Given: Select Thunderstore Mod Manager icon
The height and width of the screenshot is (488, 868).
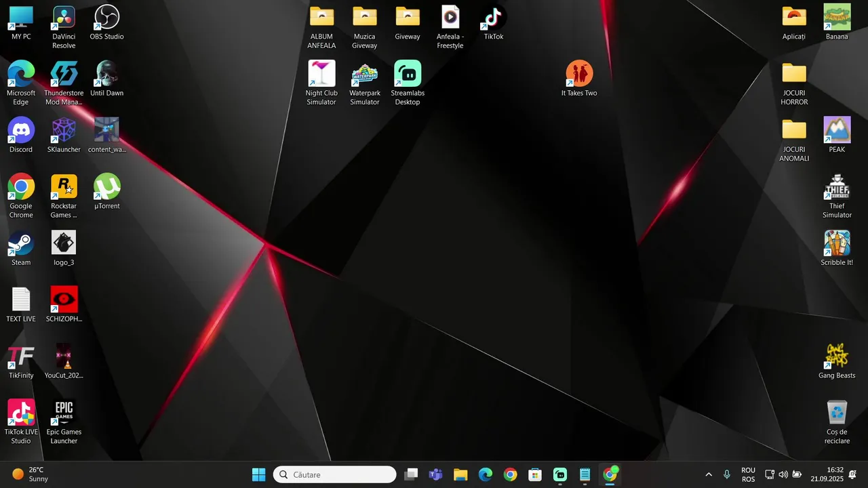Looking at the screenshot, I should 64,83.
